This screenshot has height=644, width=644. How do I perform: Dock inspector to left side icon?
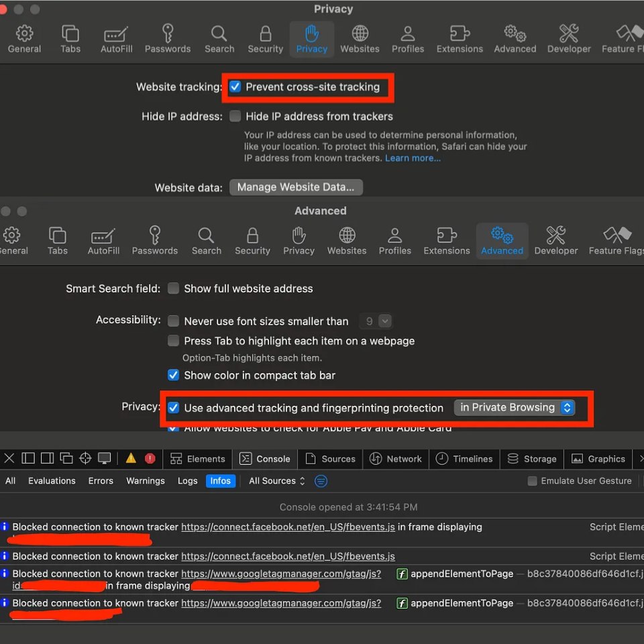click(x=28, y=458)
